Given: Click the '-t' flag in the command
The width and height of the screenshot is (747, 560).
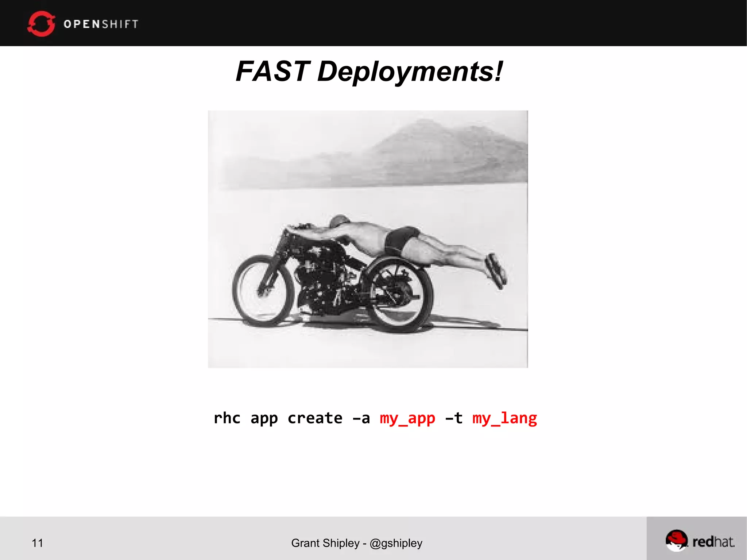Looking at the screenshot, I should [x=454, y=418].
